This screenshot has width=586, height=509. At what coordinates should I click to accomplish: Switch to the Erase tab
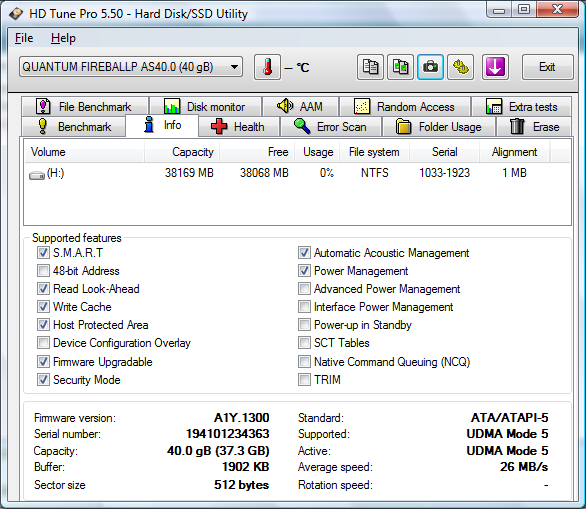click(534, 127)
